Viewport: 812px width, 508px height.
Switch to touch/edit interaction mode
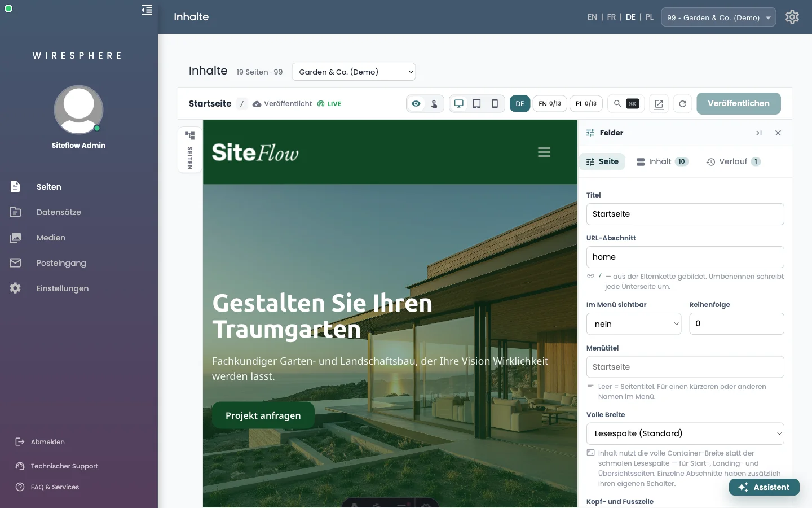pos(434,104)
